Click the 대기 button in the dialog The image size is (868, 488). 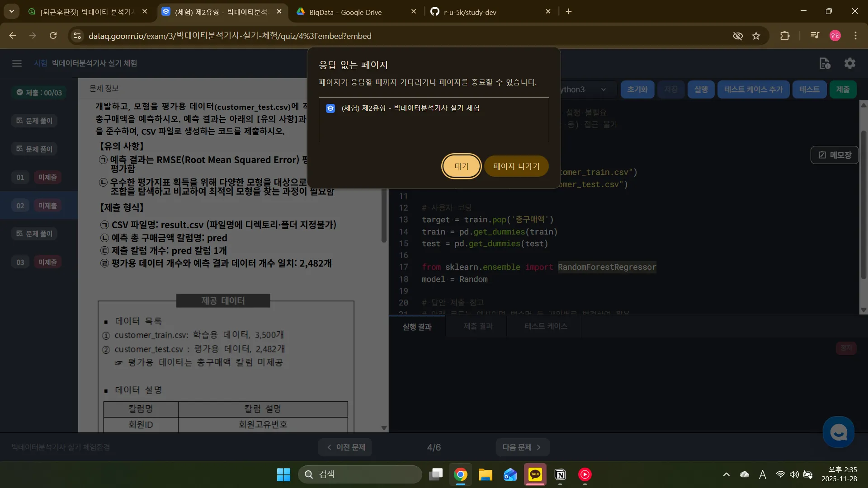461,166
